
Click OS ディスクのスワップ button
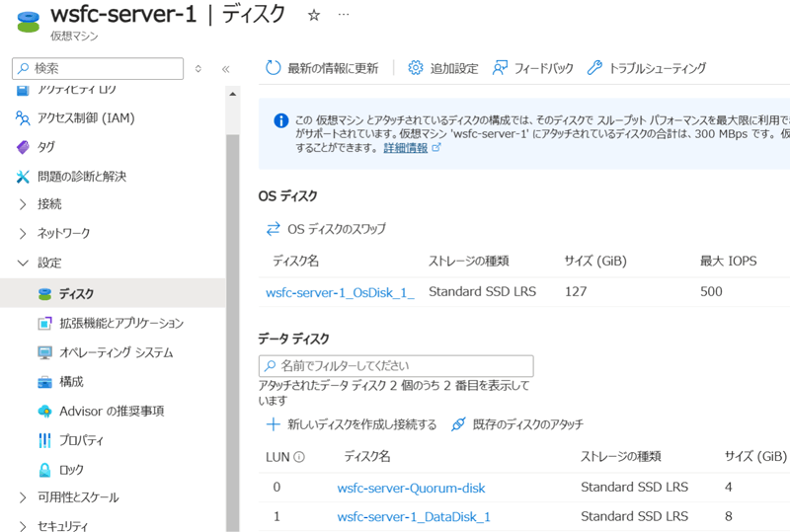tap(326, 229)
